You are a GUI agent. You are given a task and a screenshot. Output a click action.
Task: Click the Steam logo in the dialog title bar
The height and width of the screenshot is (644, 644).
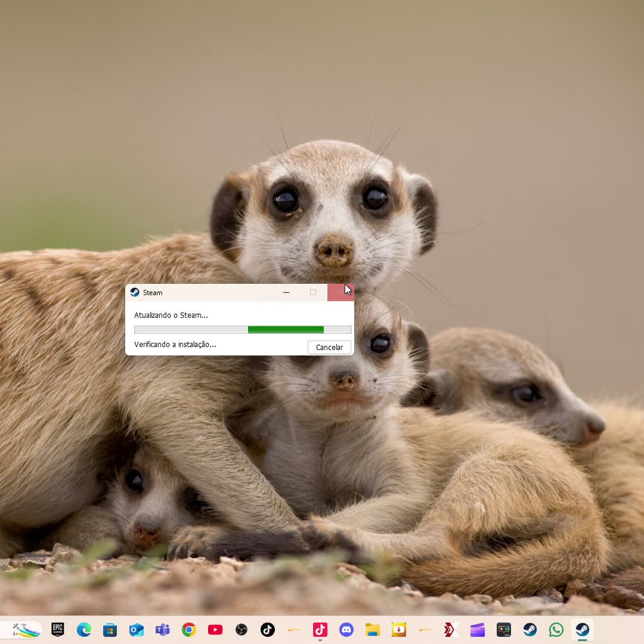[x=135, y=292]
